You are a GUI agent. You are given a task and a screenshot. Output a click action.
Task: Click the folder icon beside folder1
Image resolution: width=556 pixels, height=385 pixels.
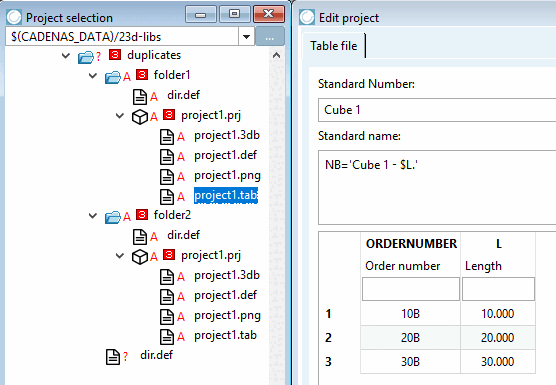(x=113, y=77)
